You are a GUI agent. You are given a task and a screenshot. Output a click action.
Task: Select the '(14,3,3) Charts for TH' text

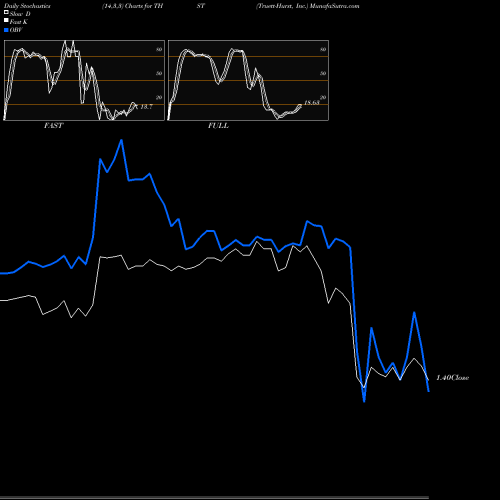[133, 6]
